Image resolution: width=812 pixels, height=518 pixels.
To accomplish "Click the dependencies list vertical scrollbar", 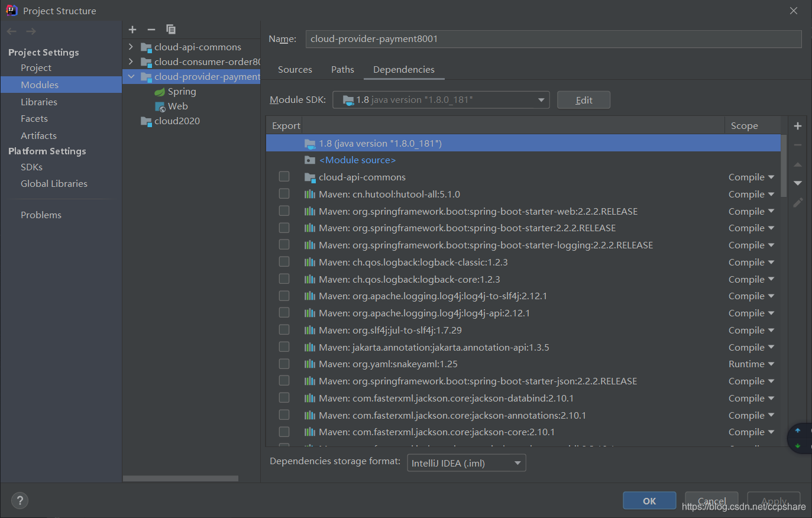I will click(784, 166).
